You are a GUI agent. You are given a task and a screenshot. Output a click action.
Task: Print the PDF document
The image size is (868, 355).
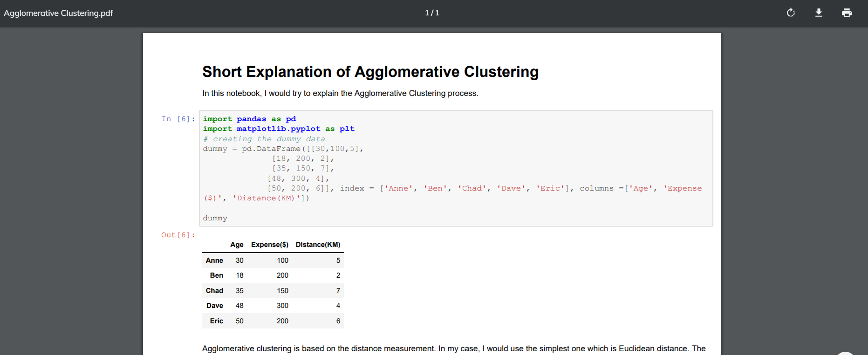(847, 13)
